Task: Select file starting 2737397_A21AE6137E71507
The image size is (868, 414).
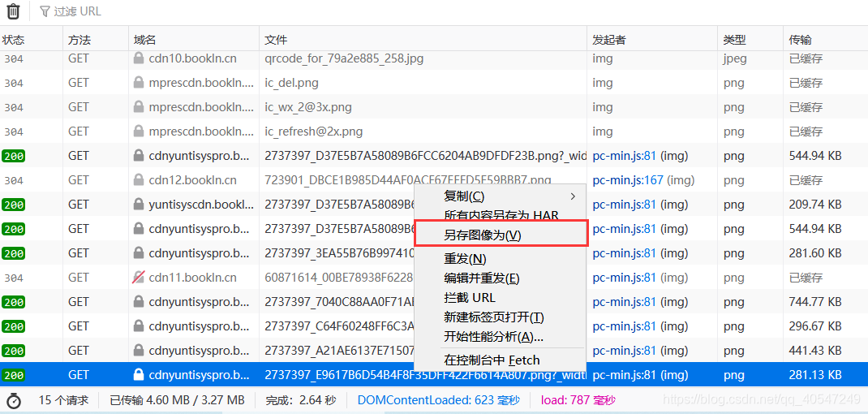Action: pyautogui.click(x=339, y=351)
